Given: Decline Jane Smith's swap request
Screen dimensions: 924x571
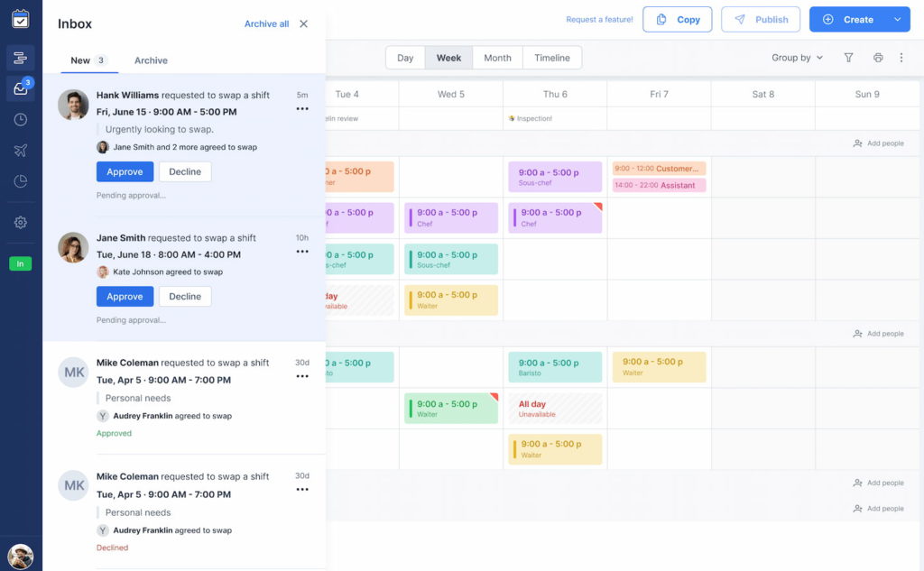Looking at the screenshot, I should click(x=185, y=297).
